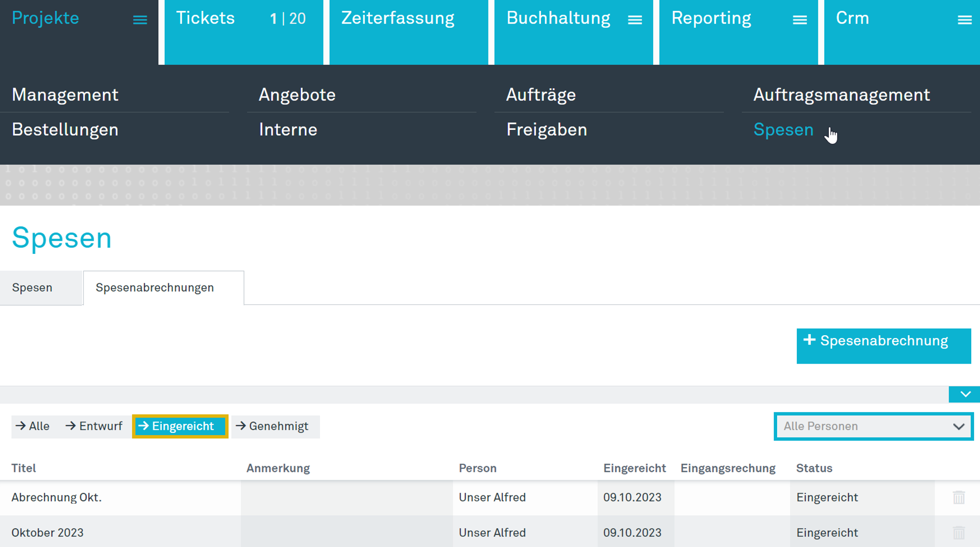Viewport: 980px width, 547px height.
Task: Click the 1 | 20 ticket counter
Action: coord(288,19)
